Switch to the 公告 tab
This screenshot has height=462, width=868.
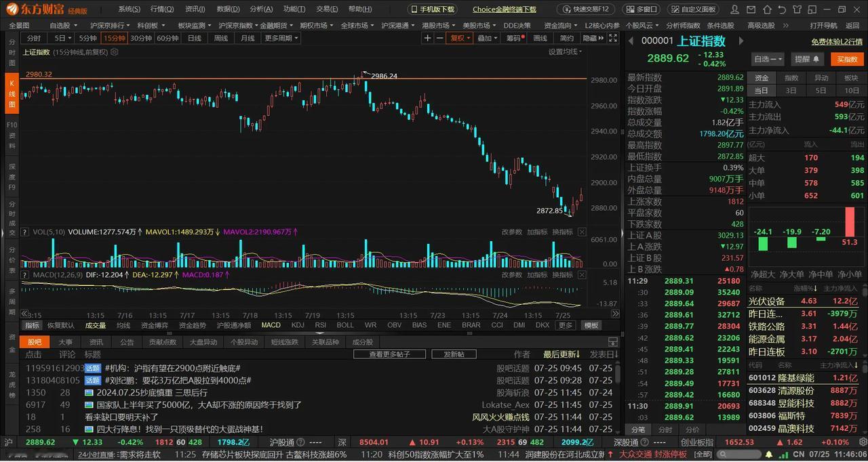pyautogui.click(x=127, y=342)
